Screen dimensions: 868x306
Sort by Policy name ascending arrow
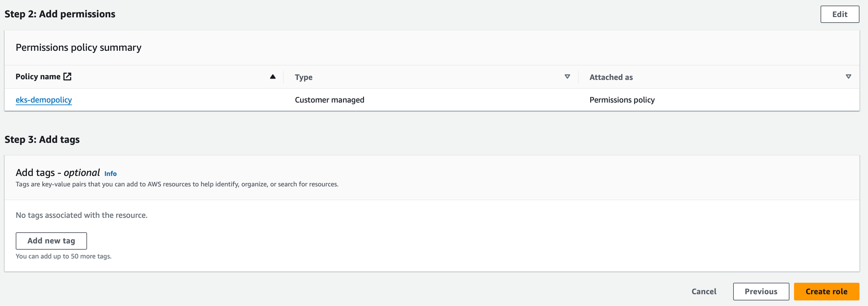click(x=273, y=77)
